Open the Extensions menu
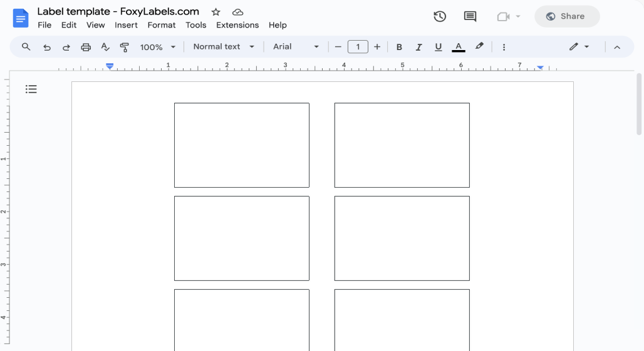Image resolution: width=644 pixels, height=351 pixels. tap(237, 25)
